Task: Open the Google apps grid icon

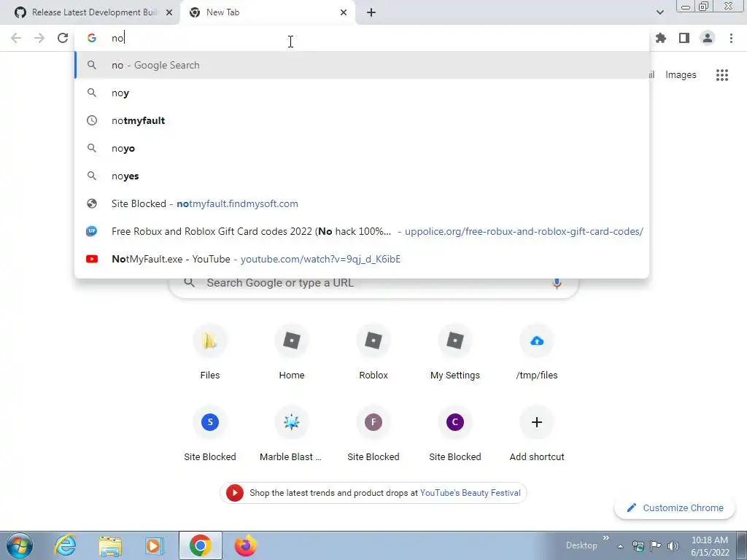Action: pyautogui.click(x=722, y=75)
